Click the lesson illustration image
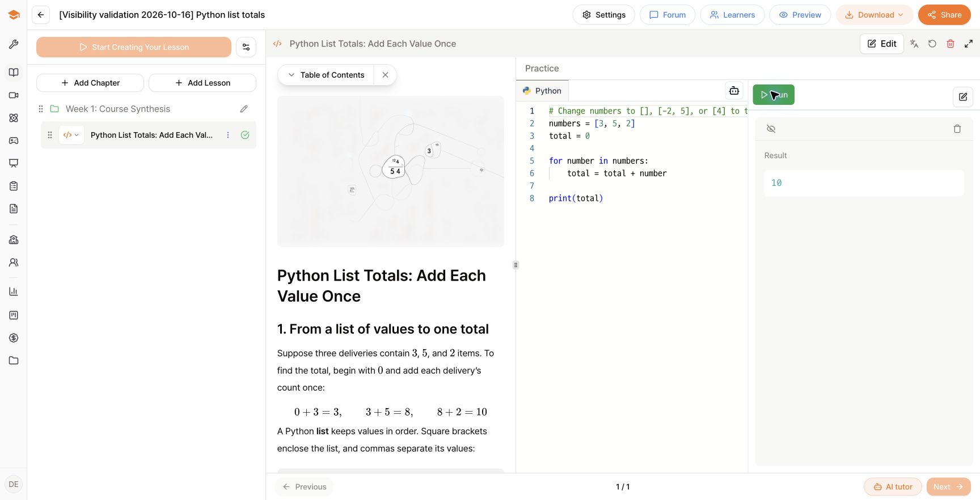Viewport: 980px width, 500px height. coord(391,171)
